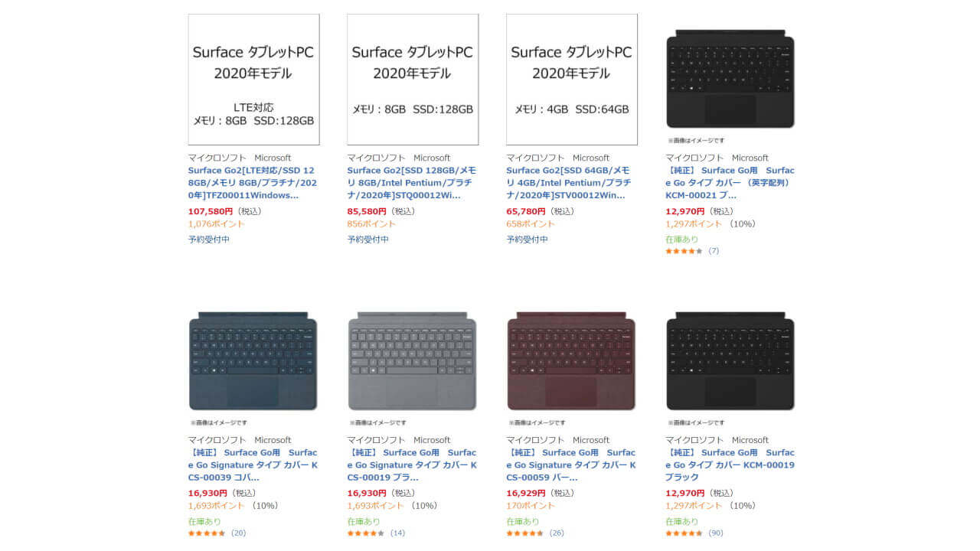Open the KCS-00039 cobalt blue cover link
The width and height of the screenshot is (980, 551).
253,465
